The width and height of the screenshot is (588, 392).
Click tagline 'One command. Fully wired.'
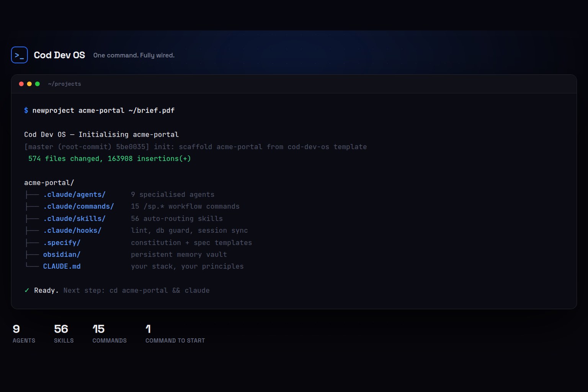coord(134,55)
